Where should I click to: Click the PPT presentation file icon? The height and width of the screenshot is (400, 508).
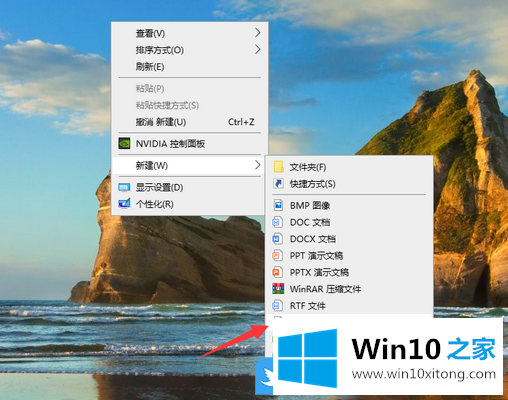point(277,256)
